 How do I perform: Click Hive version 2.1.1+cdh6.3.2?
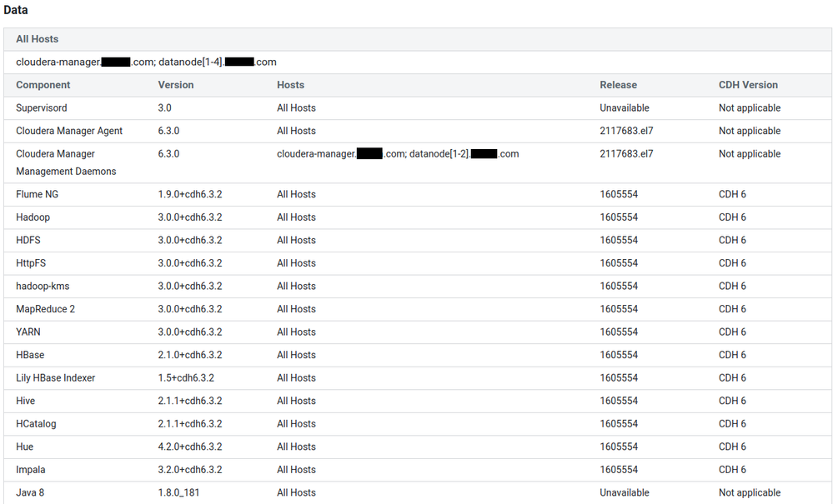point(189,401)
